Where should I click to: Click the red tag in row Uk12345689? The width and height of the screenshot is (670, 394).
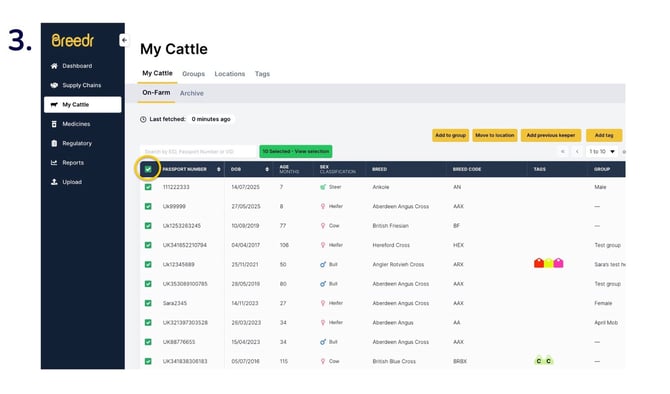pyautogui.click(x=539, y=263)
